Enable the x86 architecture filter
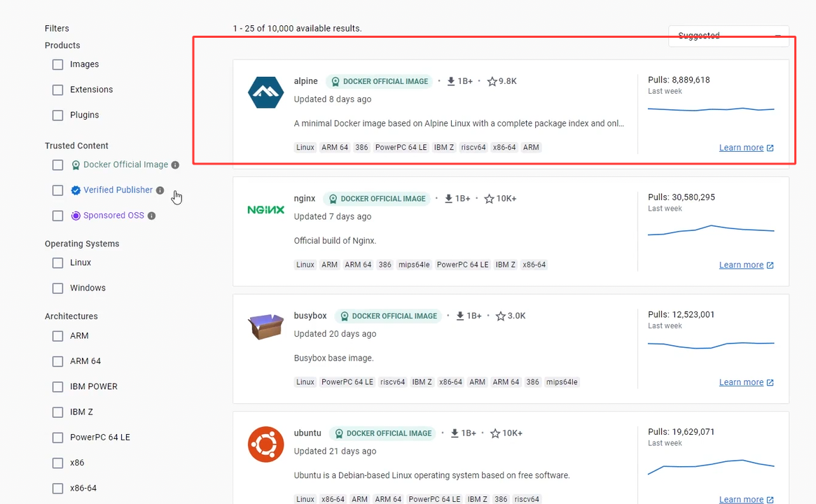This screenshot has height=504, width=816. [x=57, y=463]
